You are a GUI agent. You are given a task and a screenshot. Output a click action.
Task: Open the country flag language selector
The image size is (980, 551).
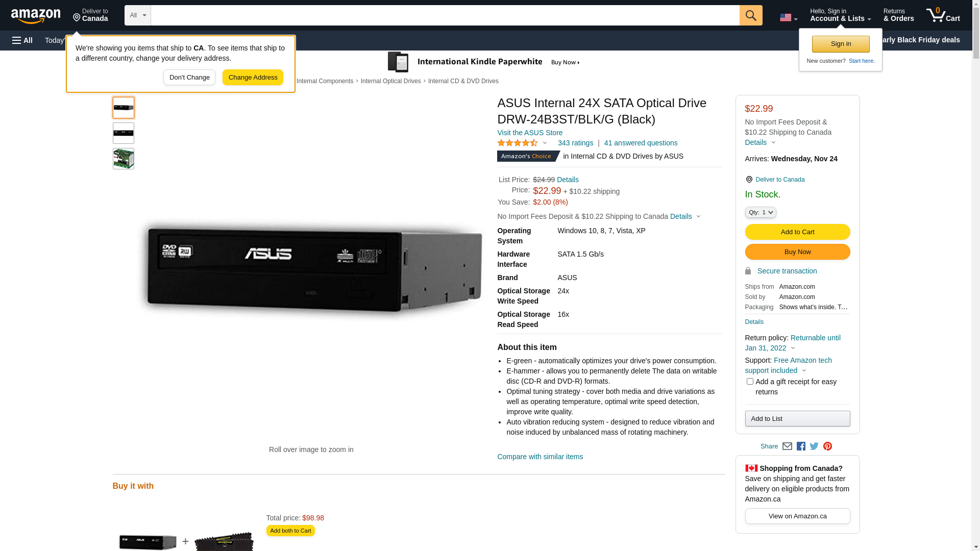coord(788,18)
